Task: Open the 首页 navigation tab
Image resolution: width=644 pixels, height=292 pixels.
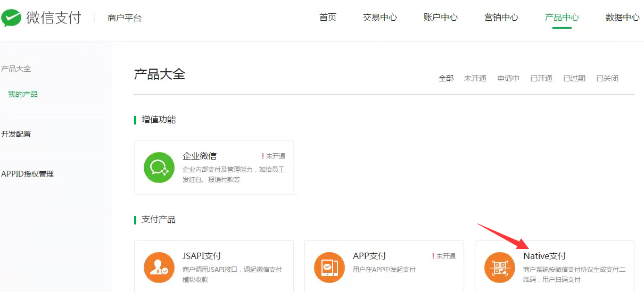Action: (328, 18)
